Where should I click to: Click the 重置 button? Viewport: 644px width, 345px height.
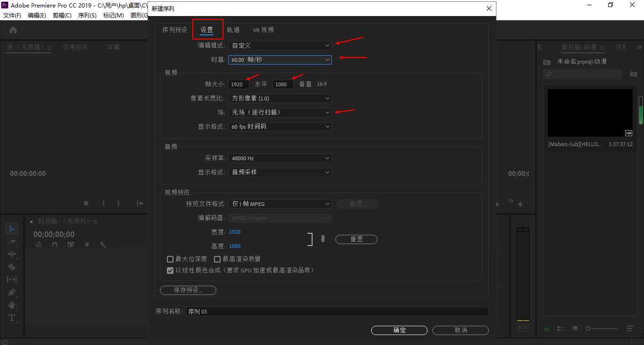[x=356, y=239]
